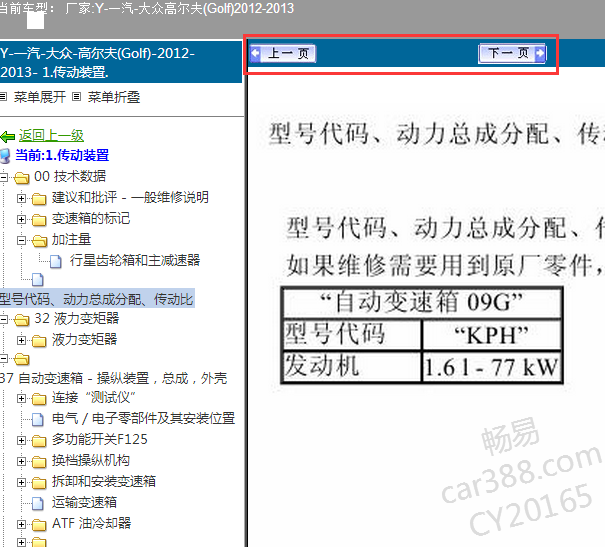The image size is (605, 547).
Task: Click the 1.6 l - 77 kW cell
Action: coord(491,366)
